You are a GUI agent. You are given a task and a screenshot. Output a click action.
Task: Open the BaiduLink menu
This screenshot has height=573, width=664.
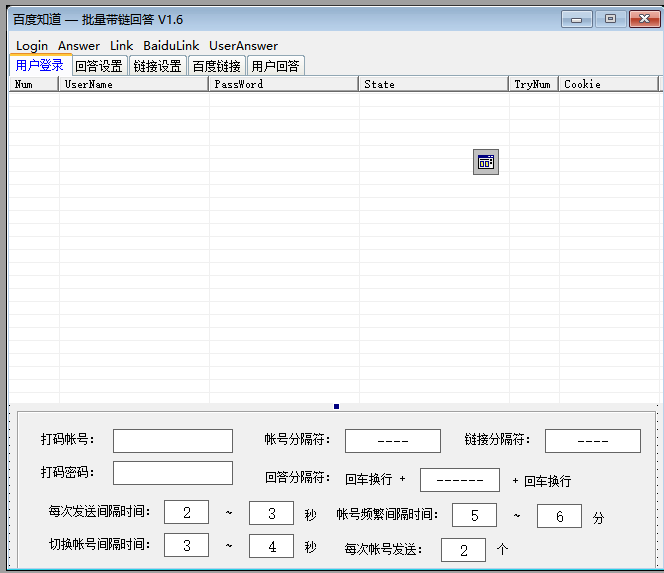tap(171, 46)
